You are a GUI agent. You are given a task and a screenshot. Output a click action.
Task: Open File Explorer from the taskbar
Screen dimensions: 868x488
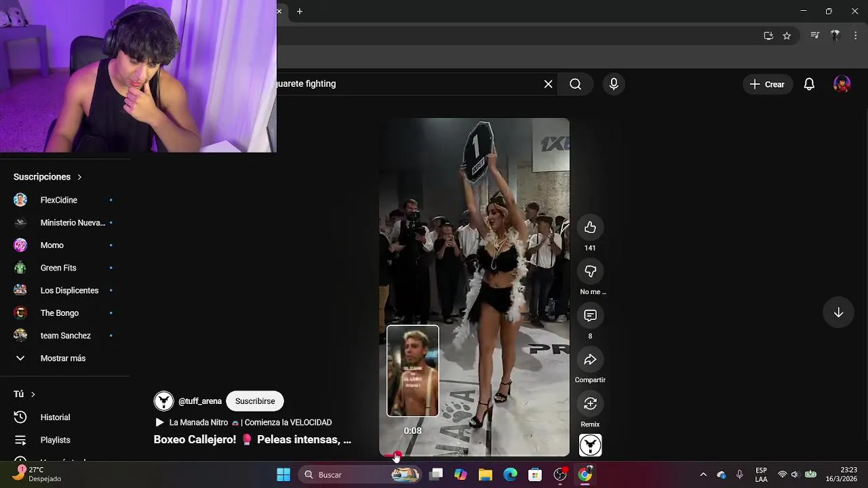[486, 474]
